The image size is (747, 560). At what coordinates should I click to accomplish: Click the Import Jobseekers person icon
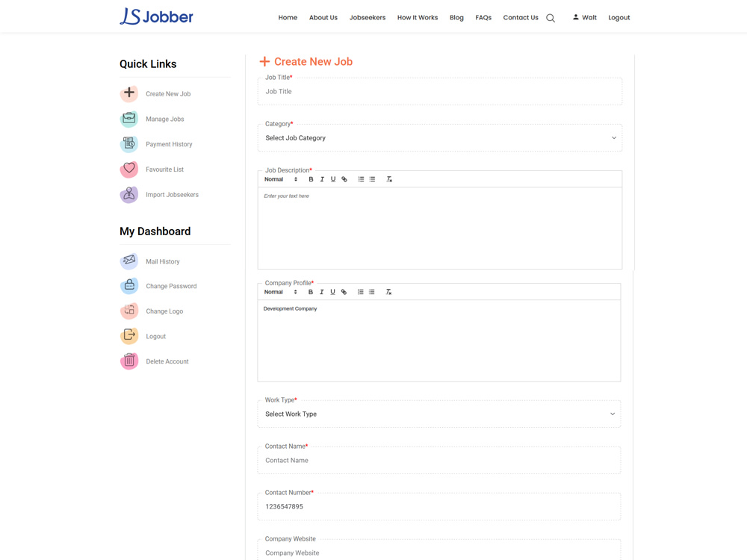click(x=129, y=194)
